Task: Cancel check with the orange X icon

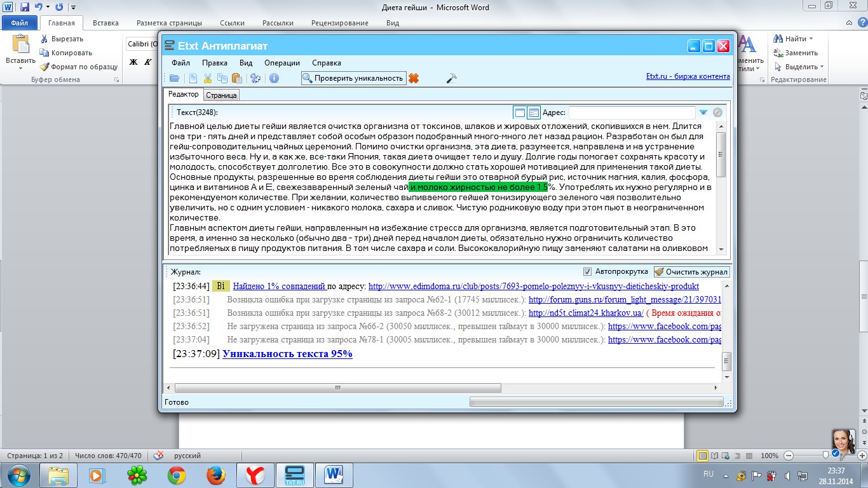Action: (x=414, y=78)
